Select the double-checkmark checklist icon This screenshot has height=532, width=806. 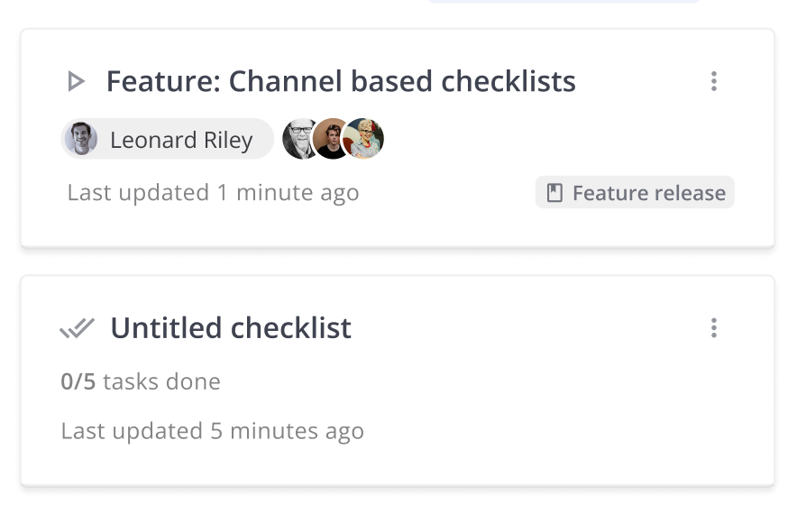click(77, 327)
